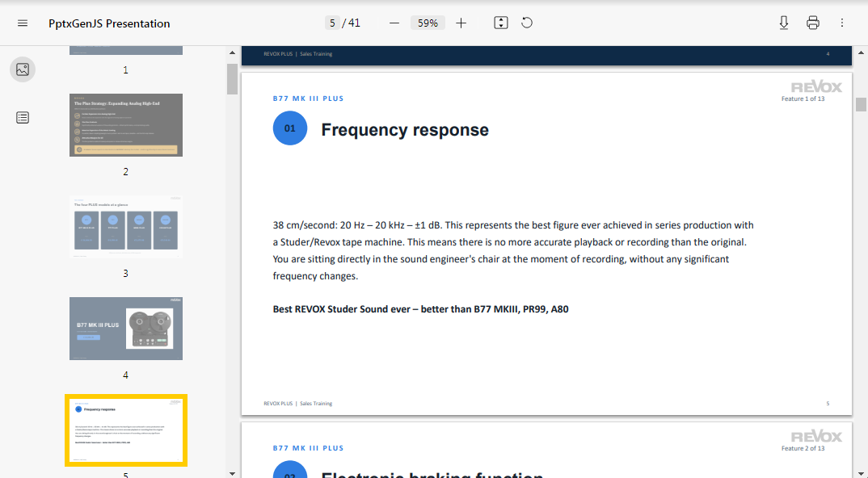Select the highlighted page 5 thumbnail
Image resolution: width=868 pixels, height=478 pixels.
126,430
